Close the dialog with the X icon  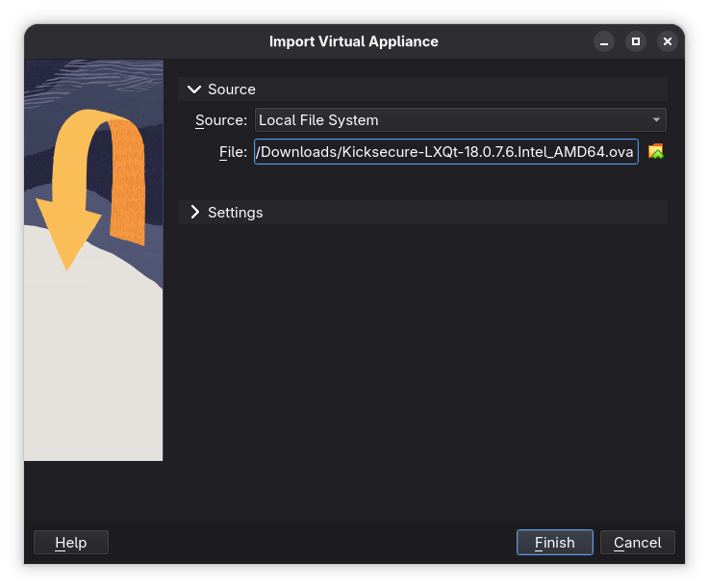[x=667, y=41]
